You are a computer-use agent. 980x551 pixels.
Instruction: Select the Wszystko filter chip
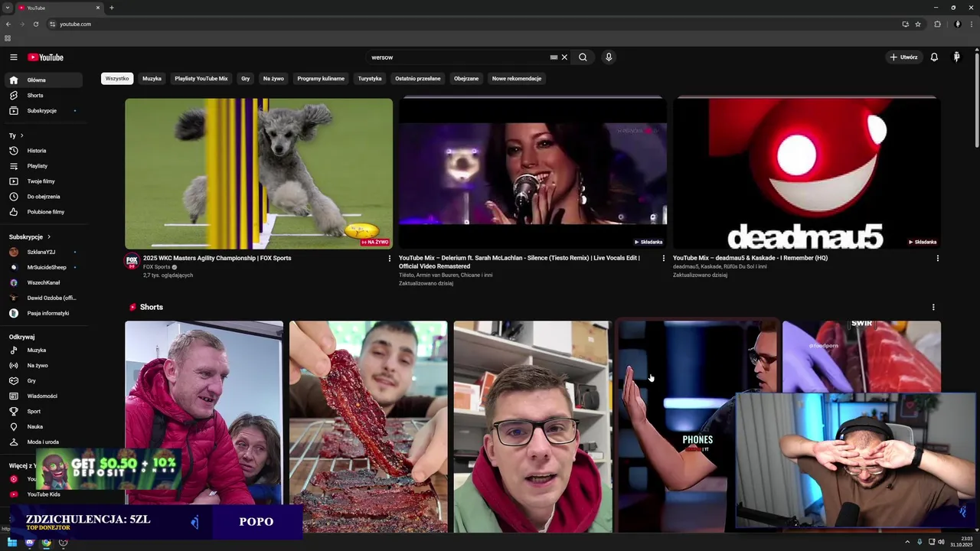[x=117, y=78]
